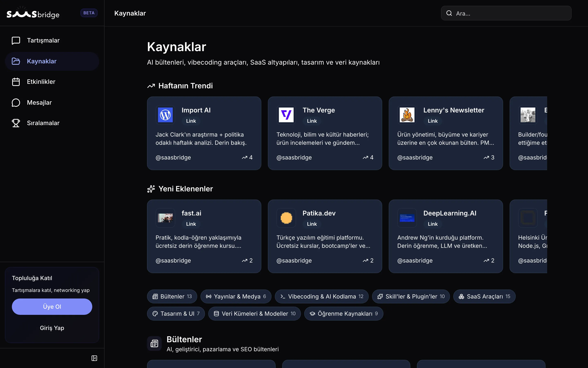Click the Mesajlar speech bubble icon

tap(16, 102)
